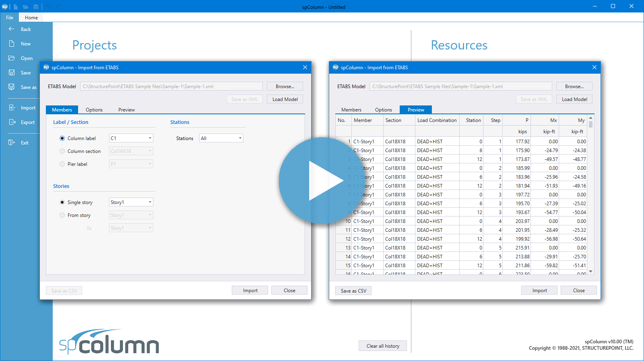Click Save as XML in right dialog
The image size is (644, 361).
[534, 99]
